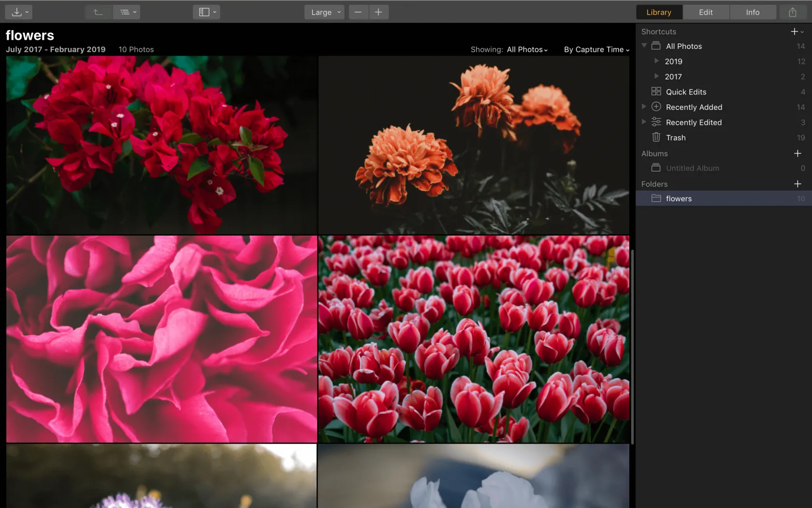Image resolution: width=812 pixels, height=508 pixels.
Task: Click the move up folder arrow icon
Action: [x=98, y=12]
